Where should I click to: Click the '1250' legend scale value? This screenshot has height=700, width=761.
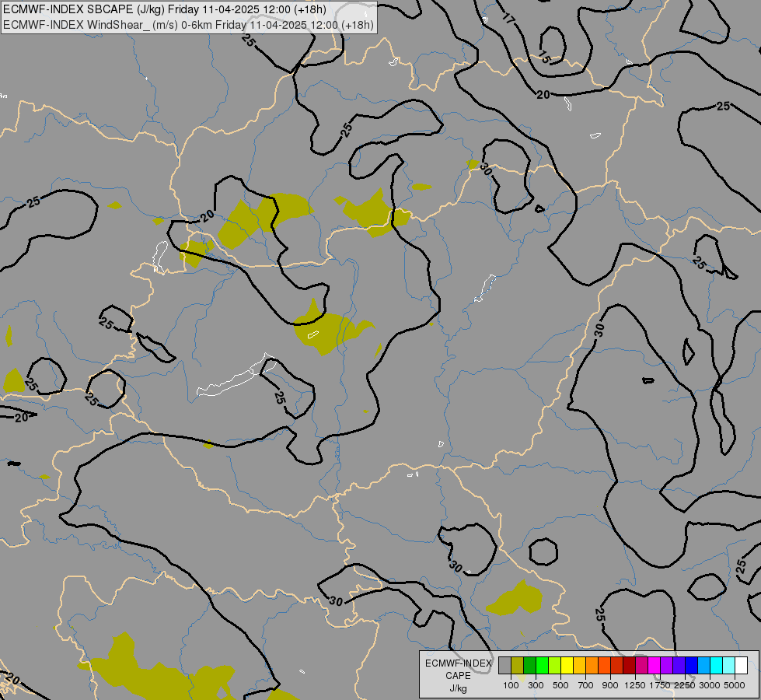click(x=635, y=685)
